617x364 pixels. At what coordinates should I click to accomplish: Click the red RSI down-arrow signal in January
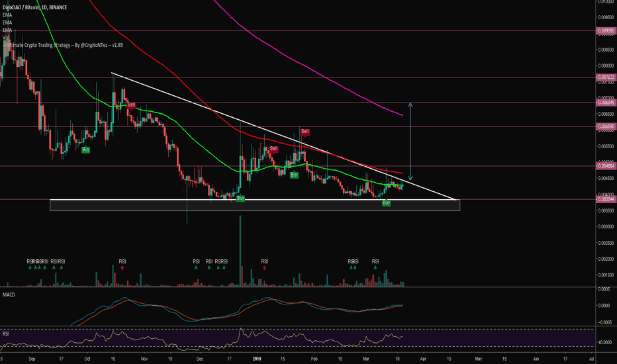coord(264,268)
